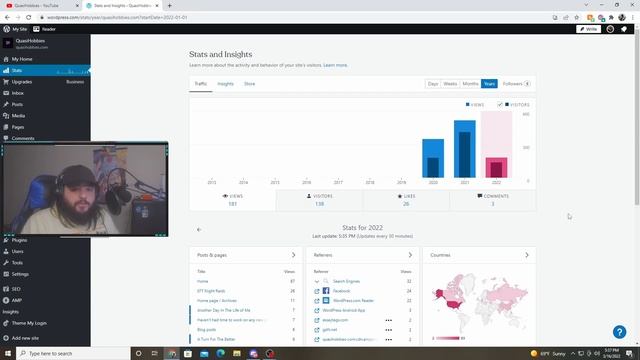Open AMP in the sidebar
Viewport: 640px width, 360px height.
point(45,300)
